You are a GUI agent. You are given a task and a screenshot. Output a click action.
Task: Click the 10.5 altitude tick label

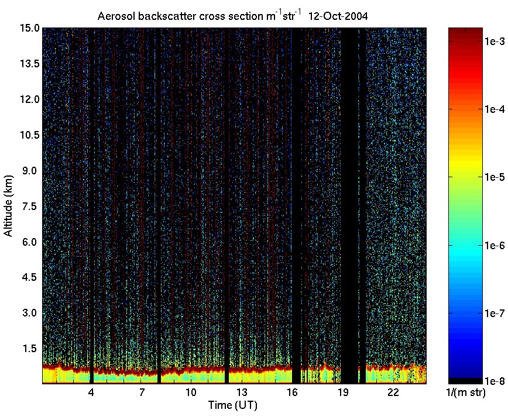(x=30, y=135)
